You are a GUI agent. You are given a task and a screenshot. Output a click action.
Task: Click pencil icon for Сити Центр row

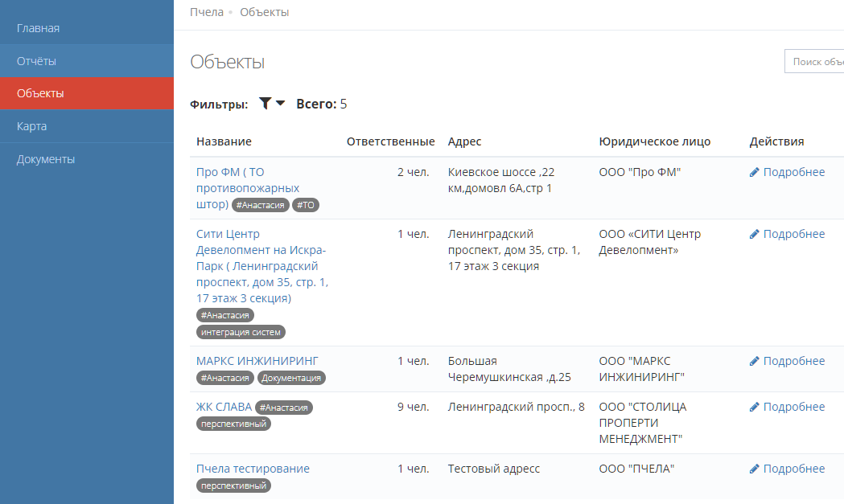coord(755,235)
